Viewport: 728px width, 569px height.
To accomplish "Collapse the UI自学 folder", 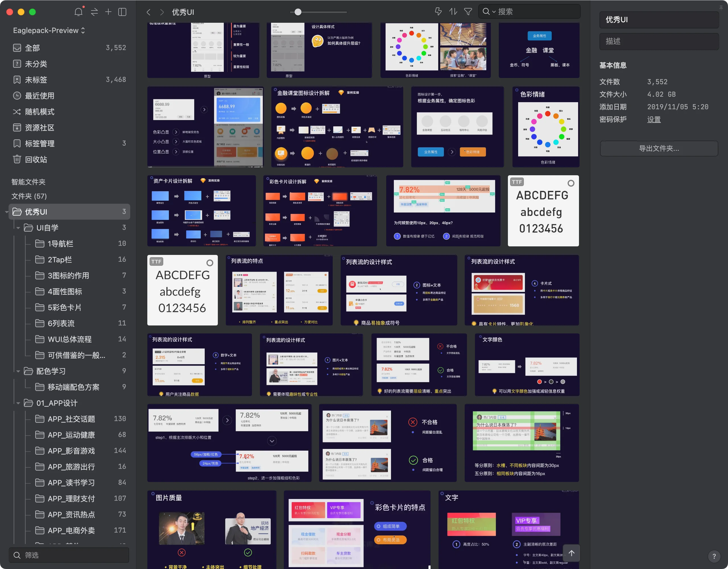I will 18,228.
